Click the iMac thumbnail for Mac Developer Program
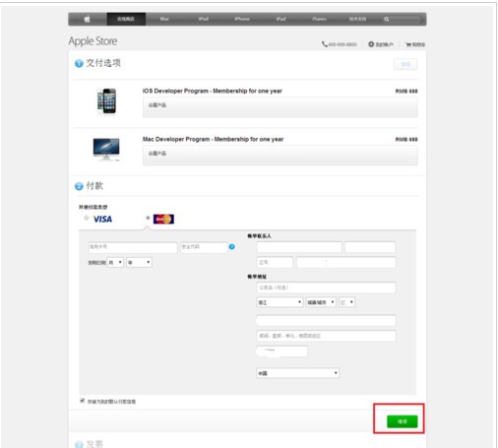Screen dimensions: 498x448 tap(106, 150)
